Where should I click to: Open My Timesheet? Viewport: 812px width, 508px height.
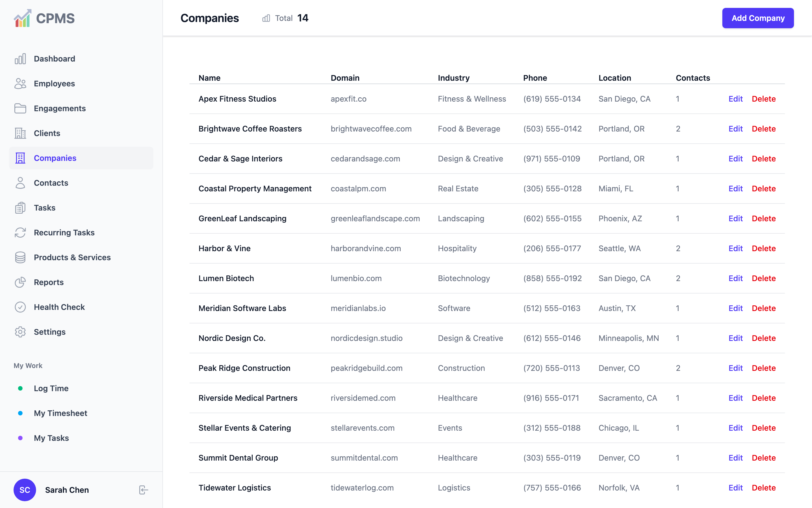81,413
